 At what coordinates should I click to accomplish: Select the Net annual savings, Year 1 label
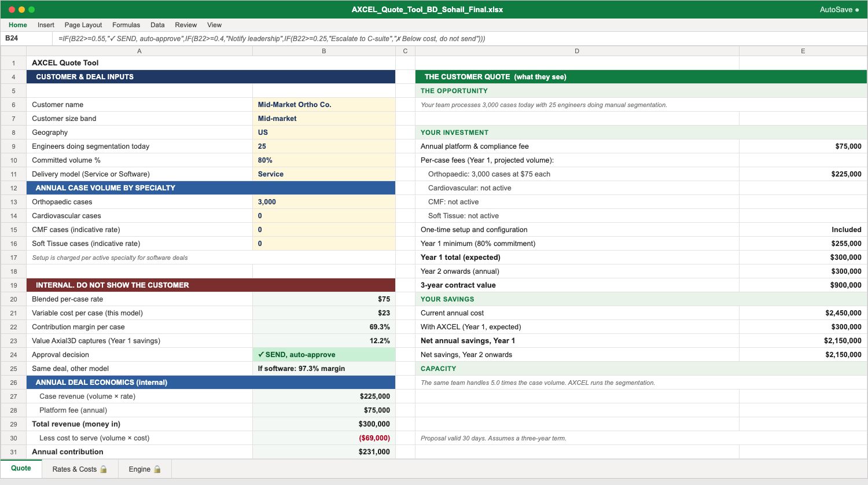coord(577,341)
